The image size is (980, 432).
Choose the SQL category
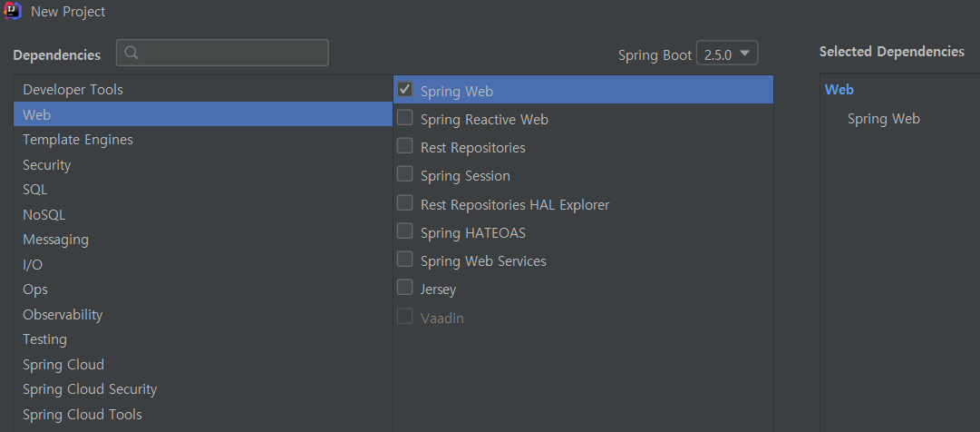[203, 190]
